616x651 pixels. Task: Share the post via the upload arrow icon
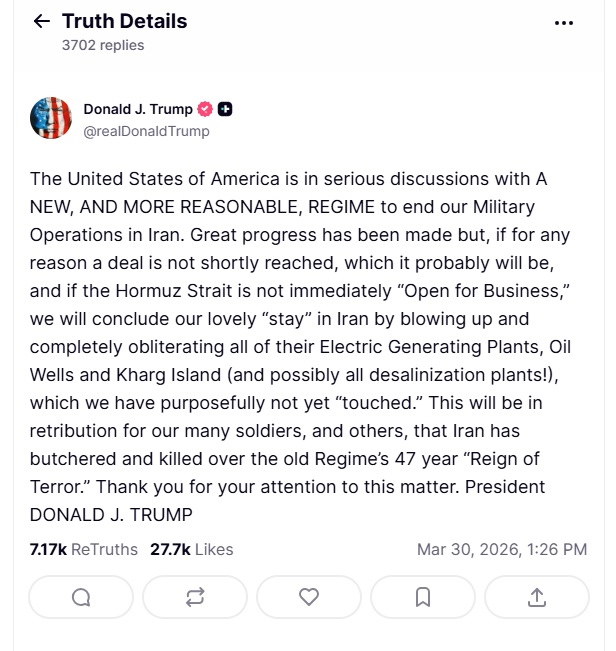537,597
